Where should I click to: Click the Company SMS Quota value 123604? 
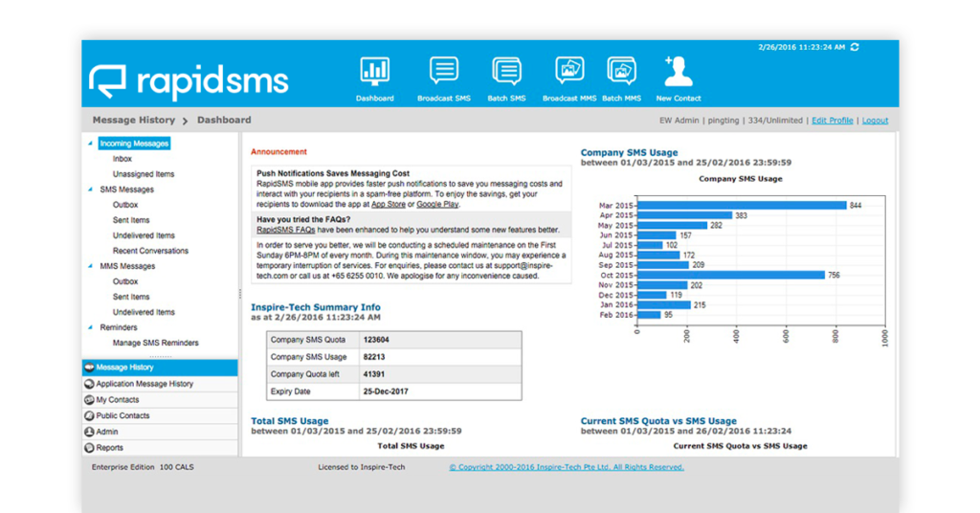376,340
